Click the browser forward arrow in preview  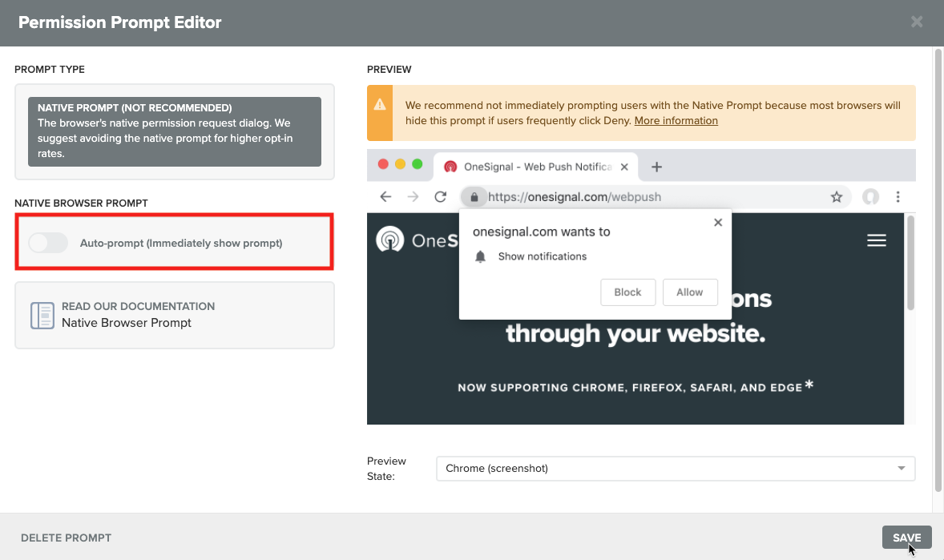tap(413, 197)
